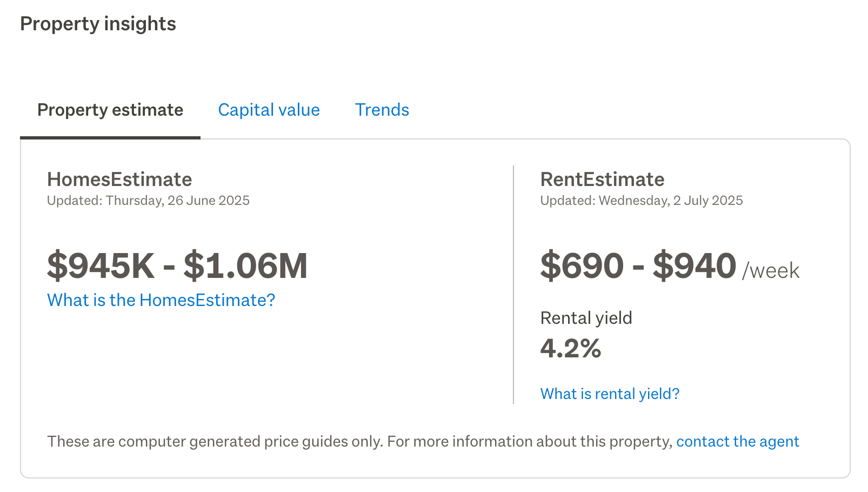Click the computer generated price guides disclaimer

pyautogui.click(x=359, y=441)
